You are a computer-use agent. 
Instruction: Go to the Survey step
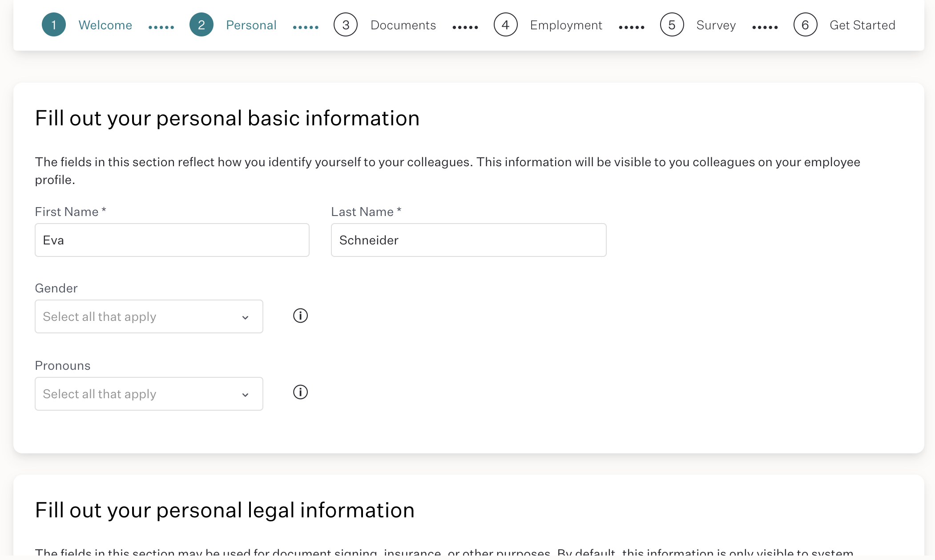[x=716, y=25]
